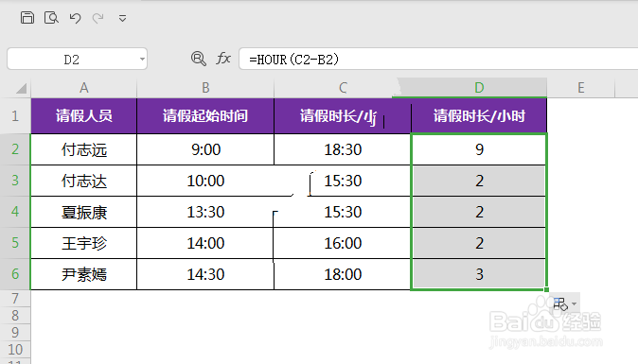Click cell with 10:00
Image resolution: width=638 pixels, height=364 pixels.
click(205, 181)
